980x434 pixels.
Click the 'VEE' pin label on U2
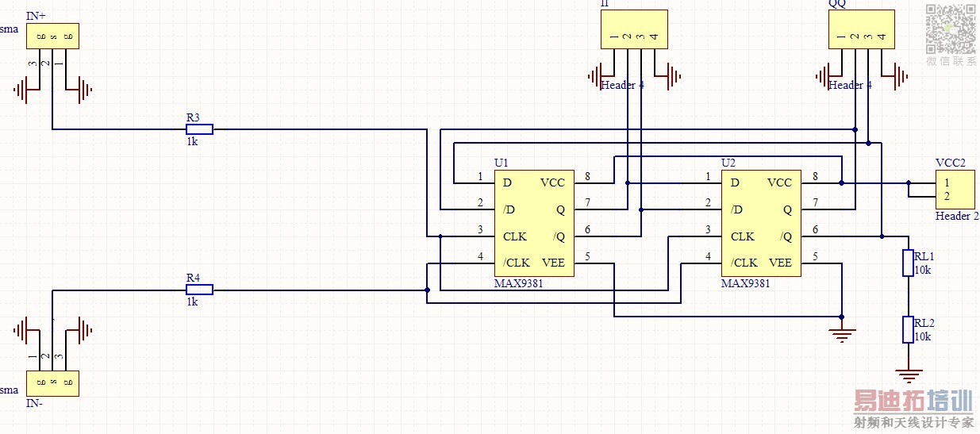tap(780, 263)
